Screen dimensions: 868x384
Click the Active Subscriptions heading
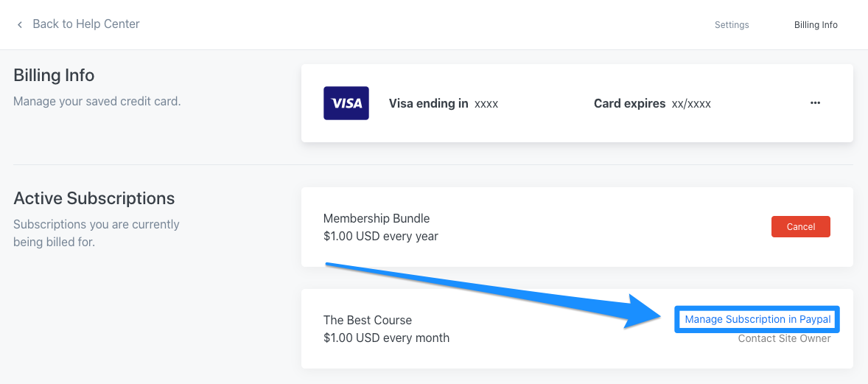94,198
